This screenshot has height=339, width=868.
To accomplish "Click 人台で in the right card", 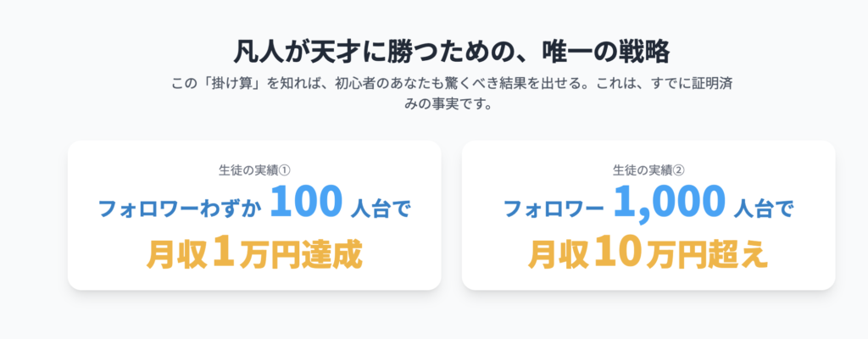I will click(764, 209).
